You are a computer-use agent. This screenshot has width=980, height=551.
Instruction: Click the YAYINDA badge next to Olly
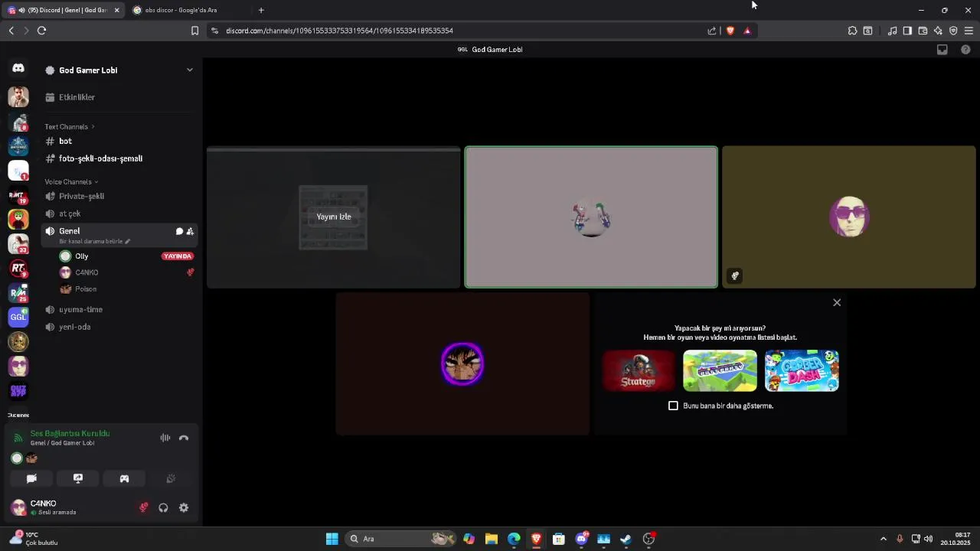[x=178, y=256]
